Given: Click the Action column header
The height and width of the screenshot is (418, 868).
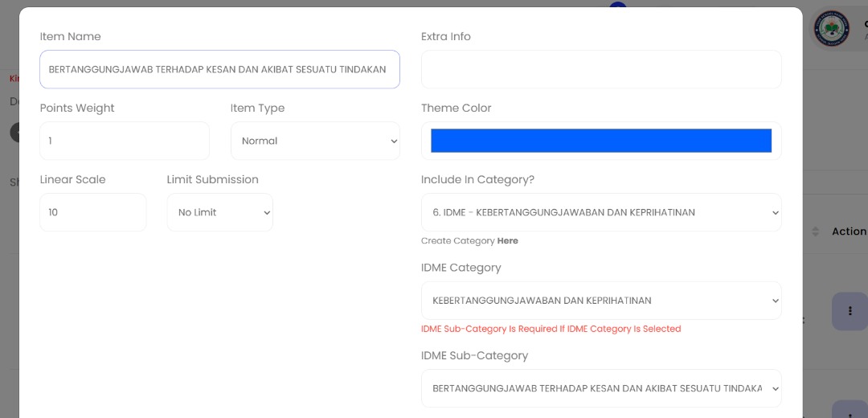Looking at the screenshot, I should coord(850,232).
